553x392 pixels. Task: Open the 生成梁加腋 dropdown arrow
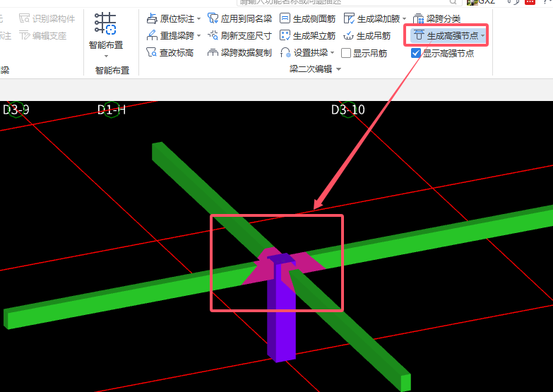(x=404, y=18)
